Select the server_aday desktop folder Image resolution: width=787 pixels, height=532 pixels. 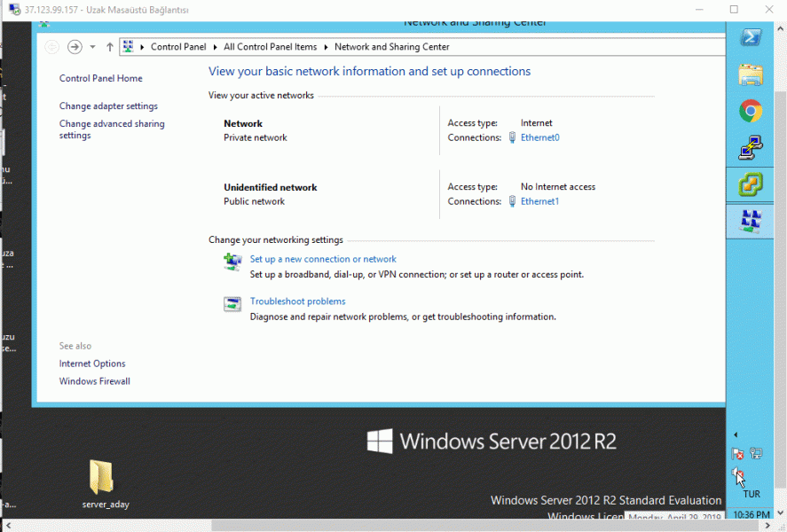(106, 484)
